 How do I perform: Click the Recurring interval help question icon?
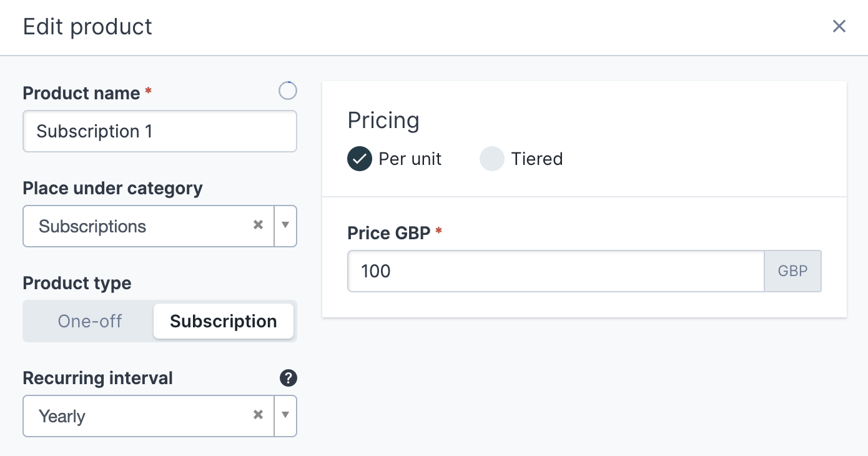288,378
